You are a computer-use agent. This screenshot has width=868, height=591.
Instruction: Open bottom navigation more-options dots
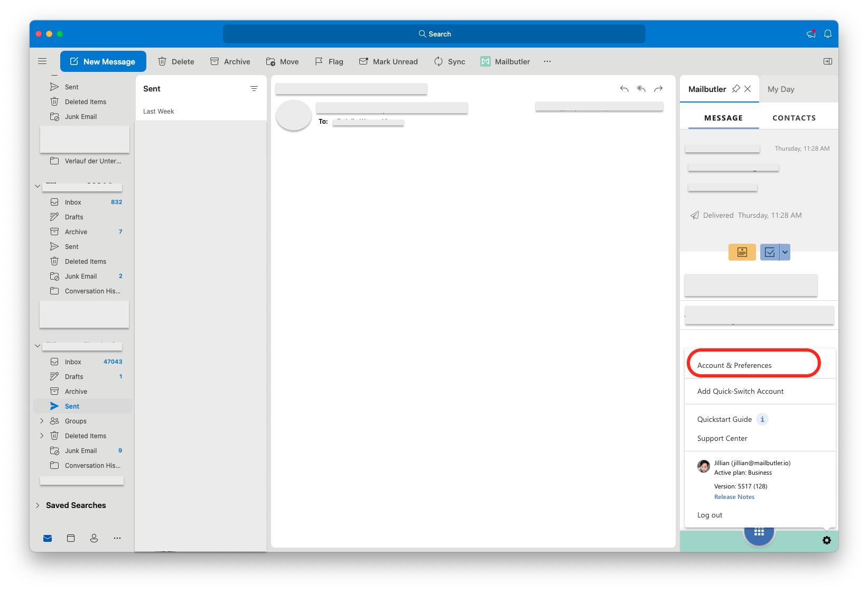coord(117,538)
